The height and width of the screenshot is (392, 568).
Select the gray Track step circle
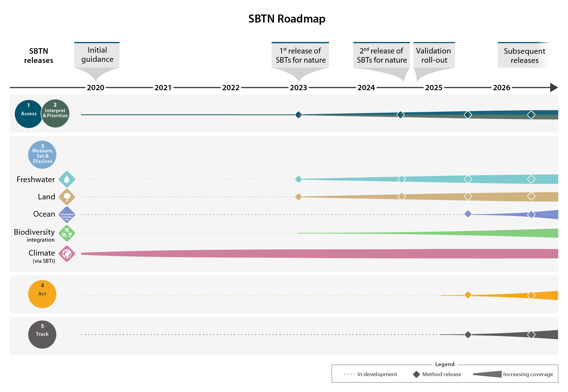[x=42, y=334]
